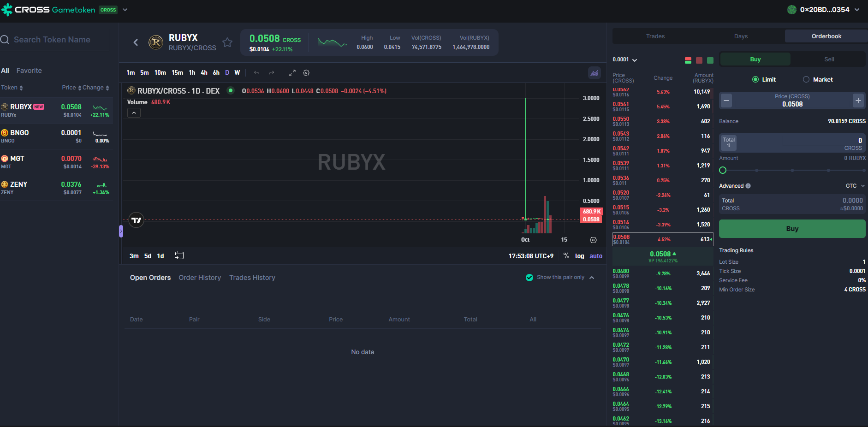Open the price scale settings hexagon icon

pos(593,240)
